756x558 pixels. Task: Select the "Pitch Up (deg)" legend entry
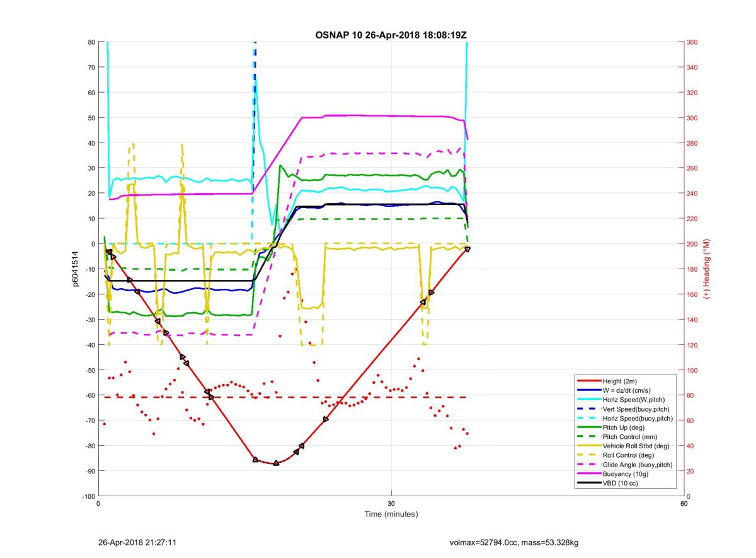point(624,427)
